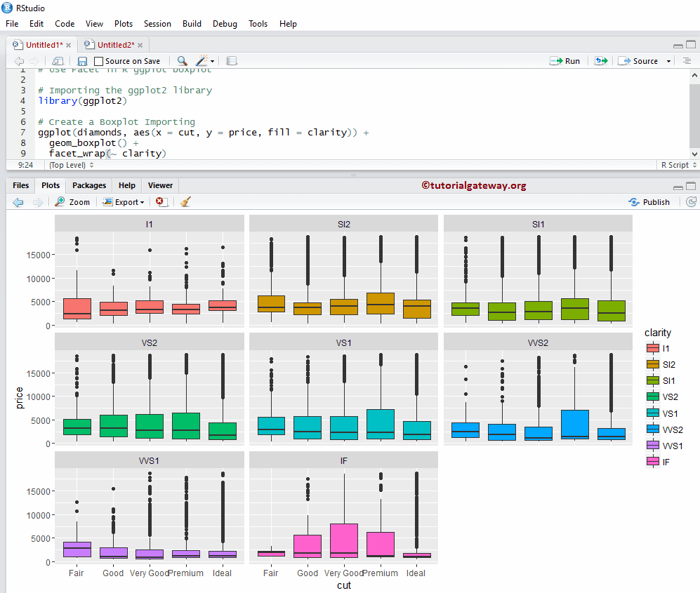The height and width of the screenshot is (593, 700).
Task: Toggle the document outline icon
Action: coord(687,61)
